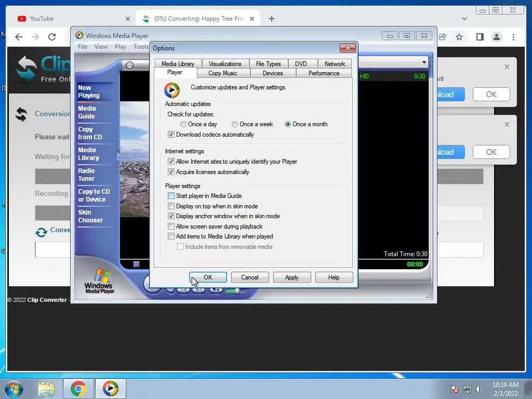Select Once a month update check
This screenshot has width=532, height=399.
pos(288,124)
